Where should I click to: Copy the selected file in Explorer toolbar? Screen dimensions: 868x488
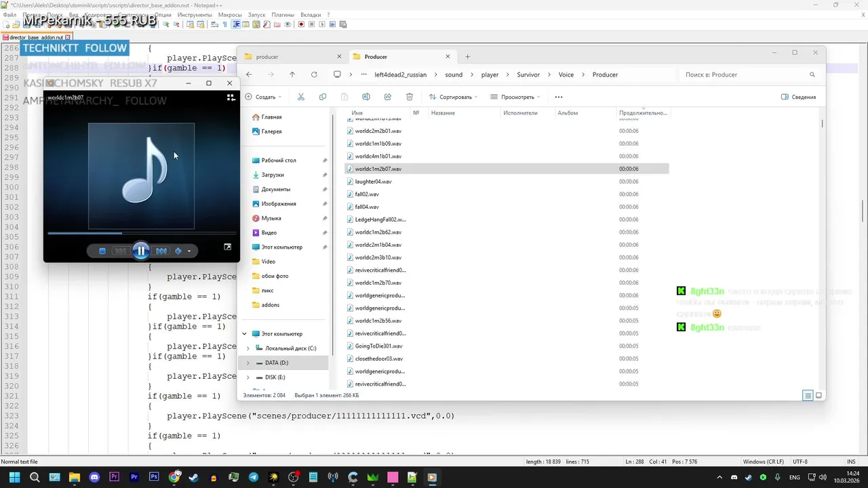coord(323,97)
